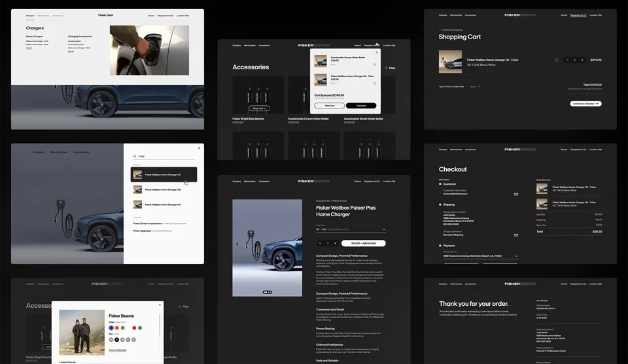
Task: Select Fisker Wallbox Home Charger UK search result
Action: pos(164,174)
